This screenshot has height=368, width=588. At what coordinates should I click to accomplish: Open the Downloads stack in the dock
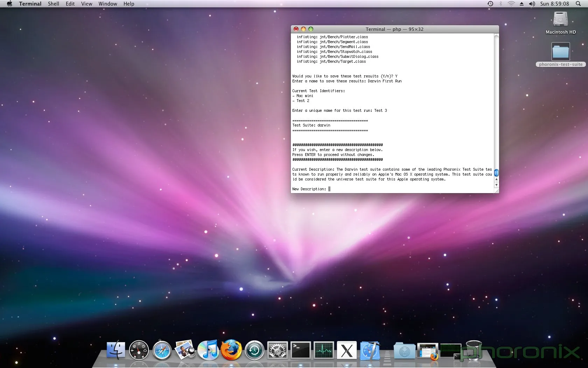pos(404,350)
